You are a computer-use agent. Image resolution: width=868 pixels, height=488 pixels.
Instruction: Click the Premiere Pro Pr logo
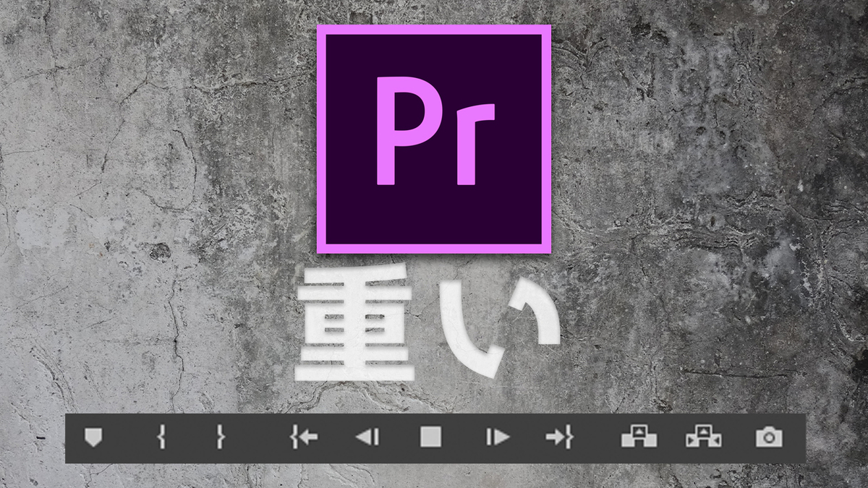pyautogui.click(x=434, y=139)
